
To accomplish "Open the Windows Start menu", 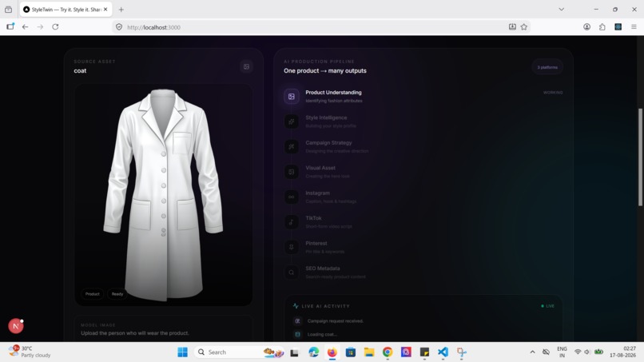I will [x=182, y=352].
